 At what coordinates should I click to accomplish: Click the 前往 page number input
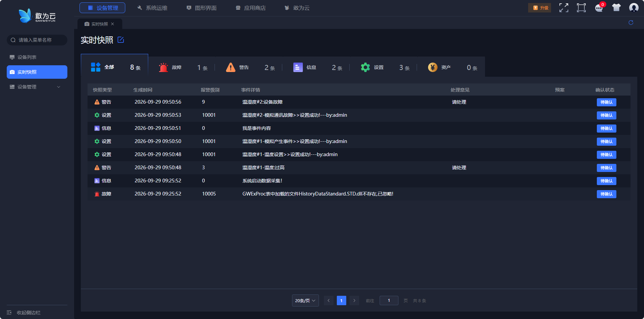(389, 300)
